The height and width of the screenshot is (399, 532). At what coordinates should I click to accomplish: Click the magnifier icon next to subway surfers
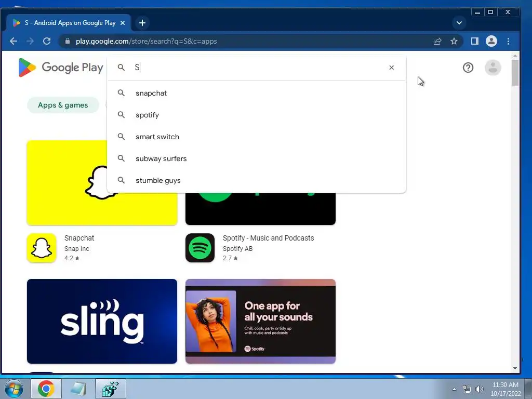click(x=121, y=158)
